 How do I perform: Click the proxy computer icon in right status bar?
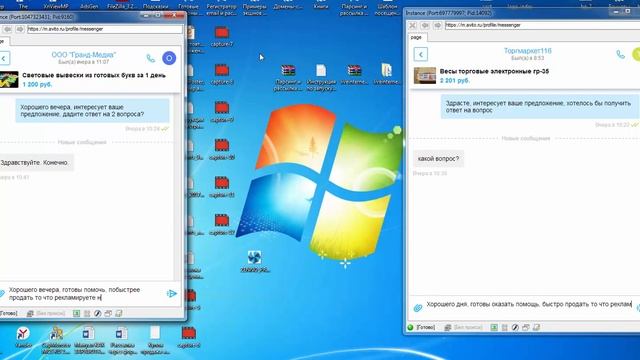pyautogui.click(x=448, y=327)
